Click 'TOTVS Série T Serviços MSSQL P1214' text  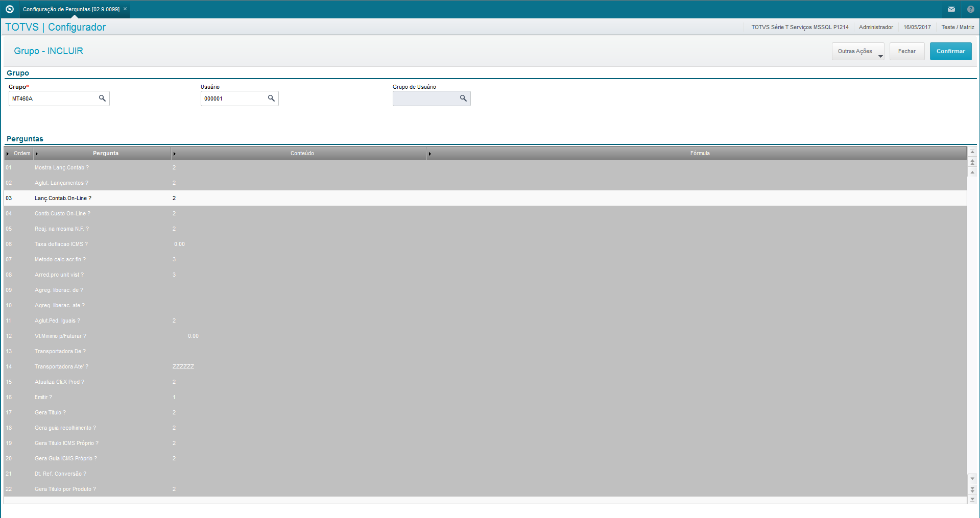tap(800, 27)
